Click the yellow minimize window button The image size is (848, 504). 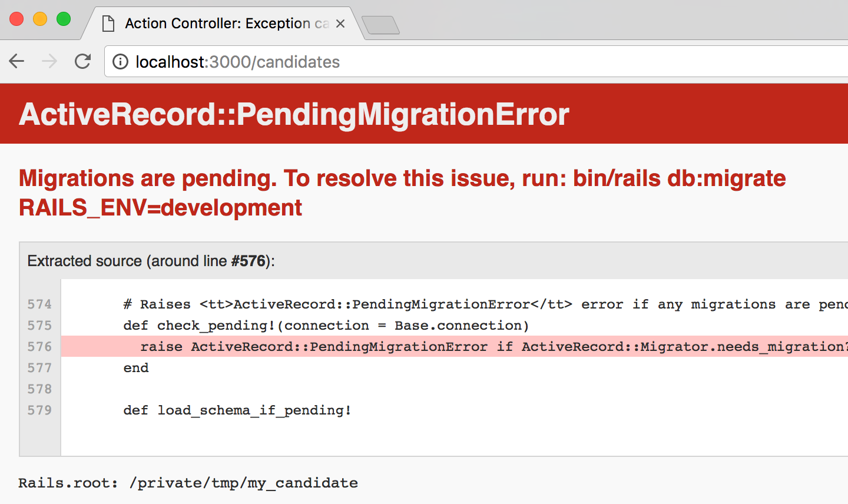(x=40, y=19)
